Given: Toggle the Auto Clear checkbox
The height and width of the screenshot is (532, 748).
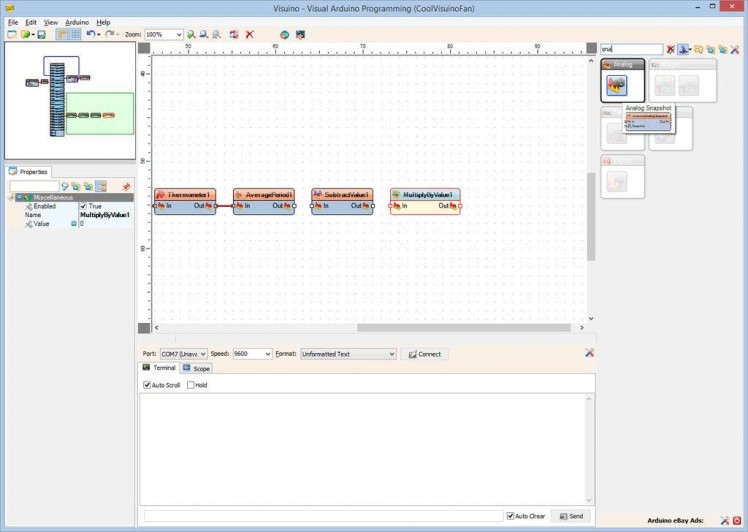Looking at the screenshot, I should [511, 516].
